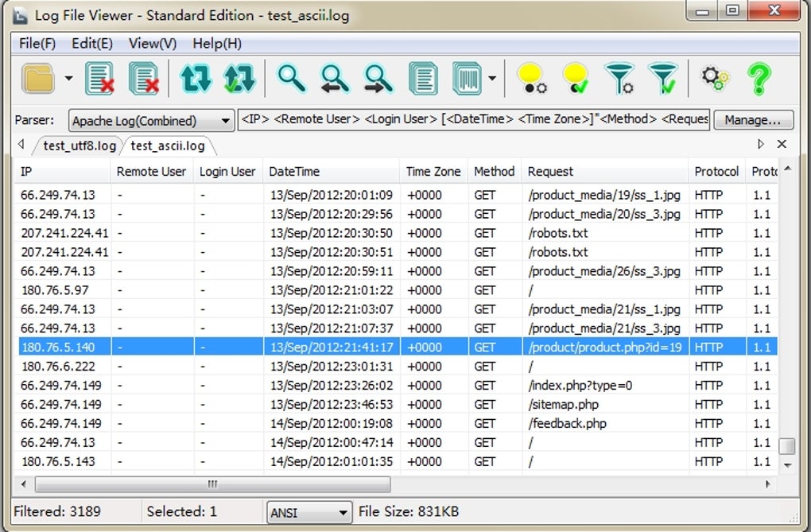The width and height of the screenshot is (811, 532).
Task: Click the parser pattern format field
Action: pos(473,119)
